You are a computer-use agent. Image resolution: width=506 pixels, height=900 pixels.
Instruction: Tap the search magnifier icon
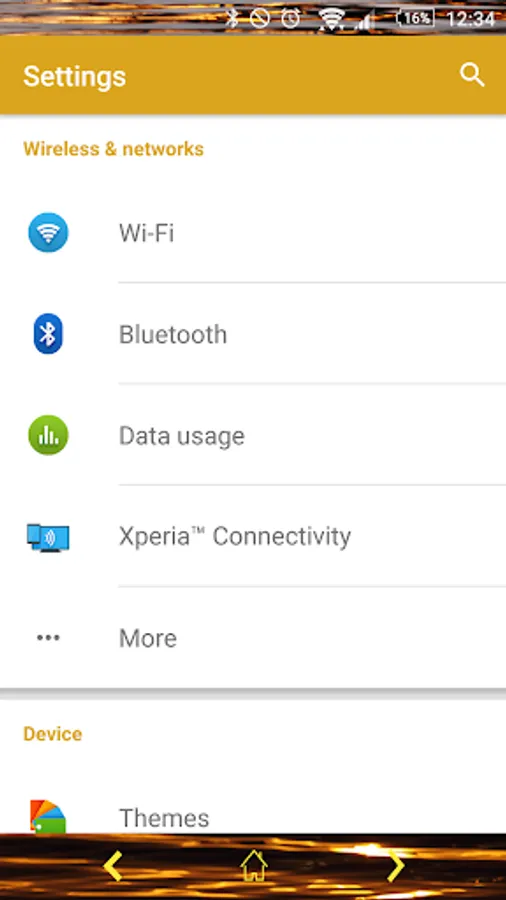click(x=472, y=75)
